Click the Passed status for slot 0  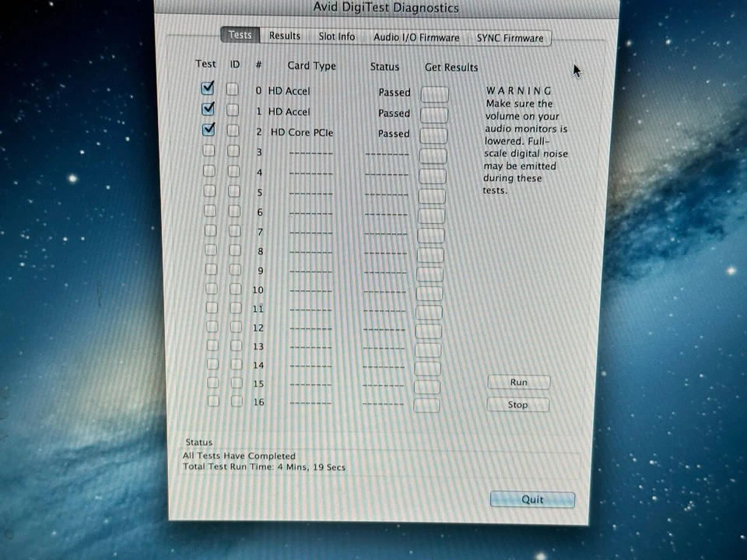[x=395, y=93]
